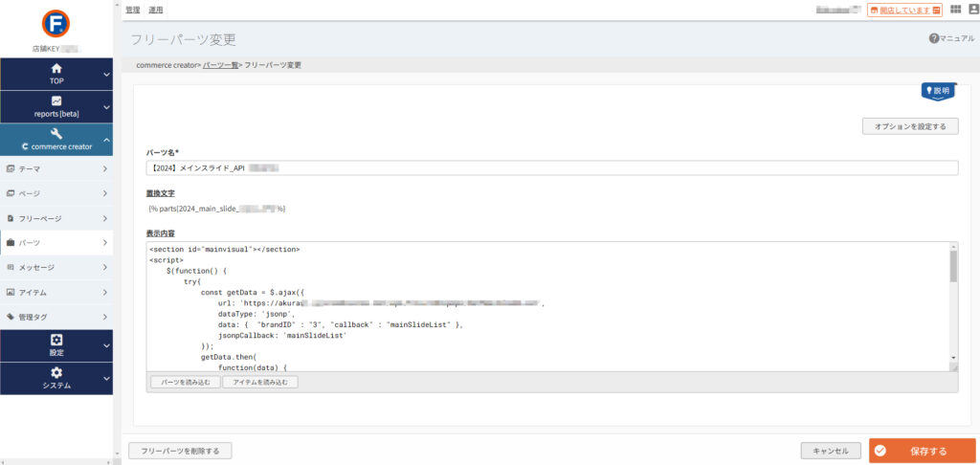This screenshot has height=465, width=980.
Task: Click the 保存する save button
Action: 922,451
